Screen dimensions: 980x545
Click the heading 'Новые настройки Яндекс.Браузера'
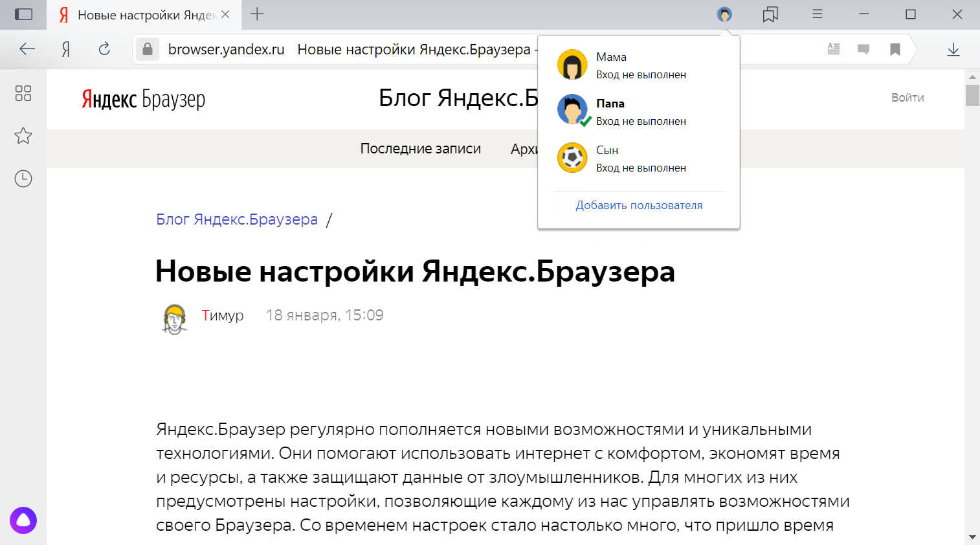click(x=415, y=271)
